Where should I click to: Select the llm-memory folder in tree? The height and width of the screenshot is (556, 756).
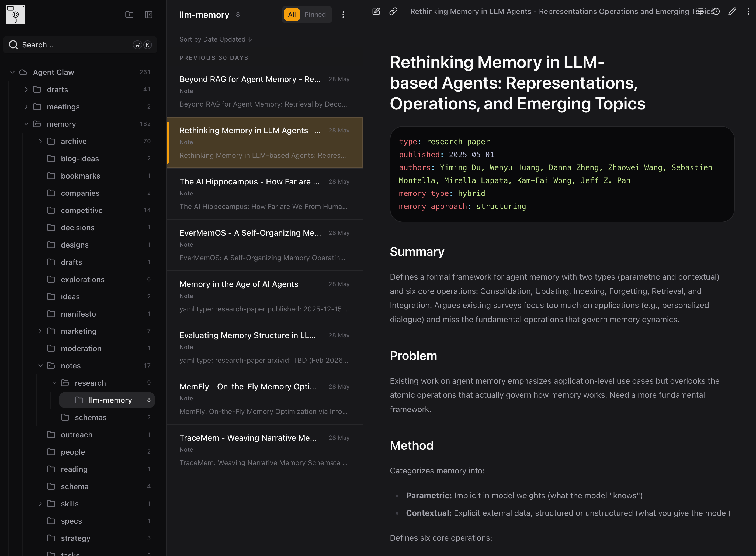click(x=107, y=400)
